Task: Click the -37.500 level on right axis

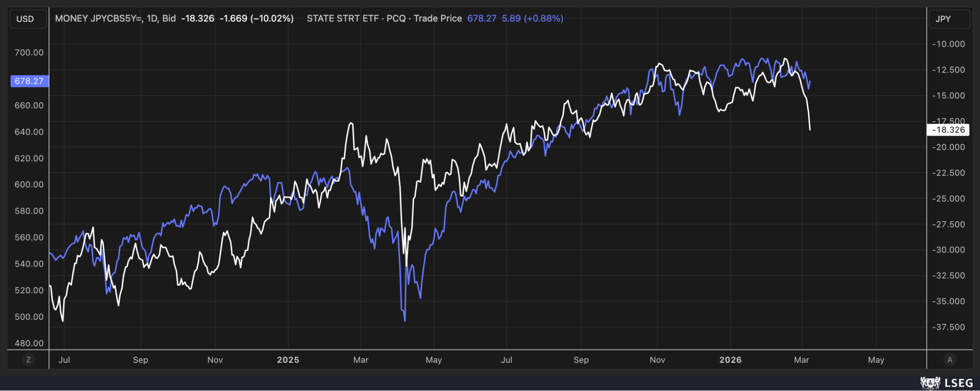Action: [948, 327]
